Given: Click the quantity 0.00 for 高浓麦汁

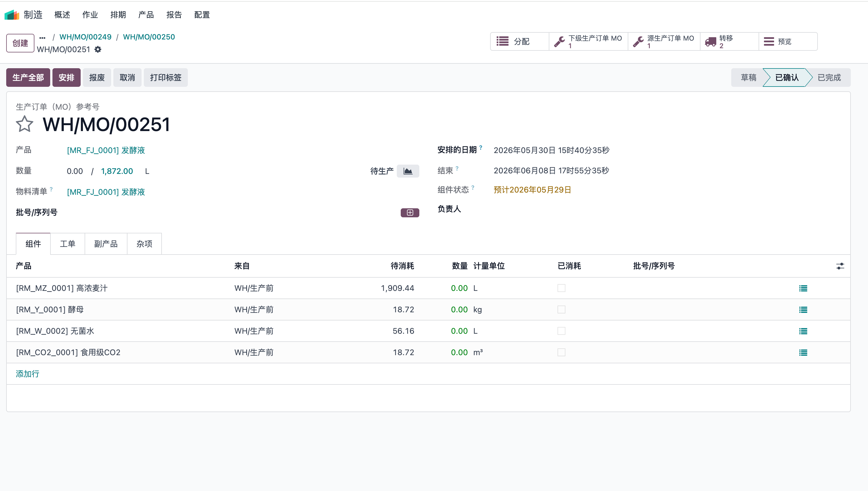Looking at the screenshot, I should 459,288.
